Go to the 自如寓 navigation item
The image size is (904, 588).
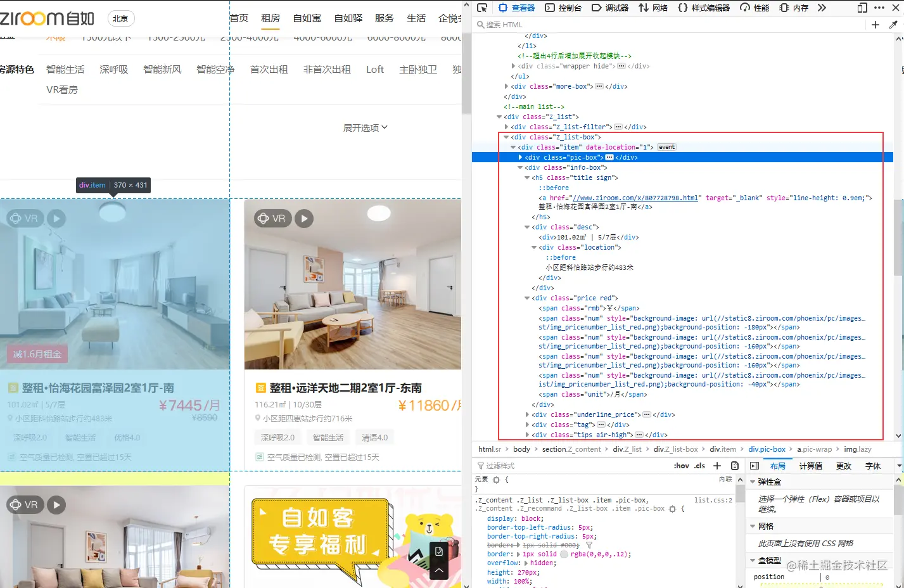pos(307,18)
